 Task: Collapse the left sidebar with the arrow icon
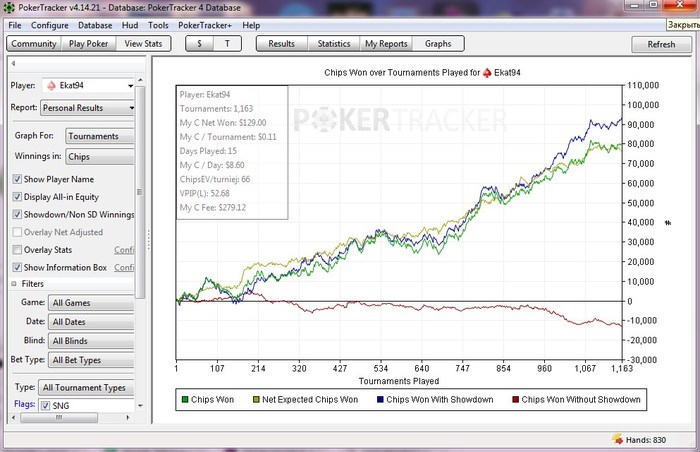coord(13,63)
